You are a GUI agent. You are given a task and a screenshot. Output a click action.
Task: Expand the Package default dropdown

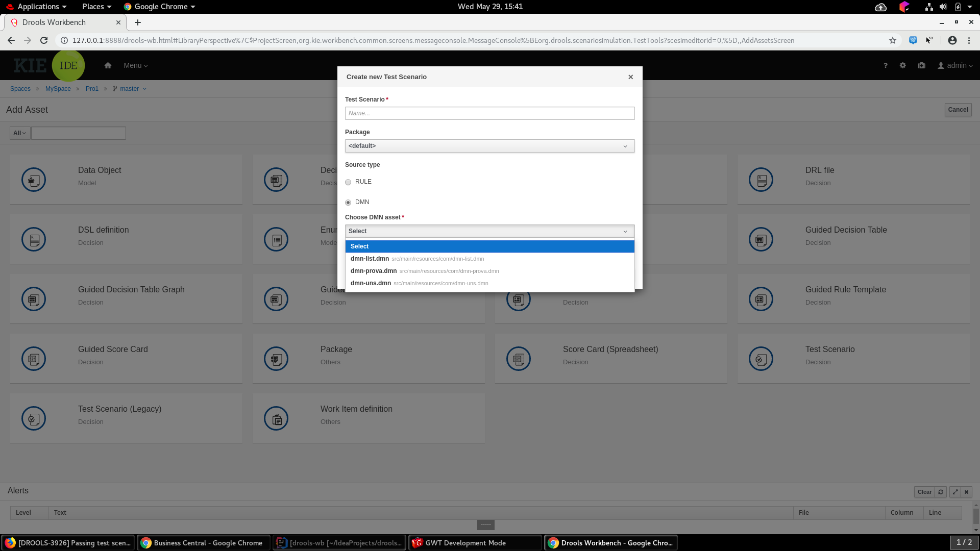(489, 146)
